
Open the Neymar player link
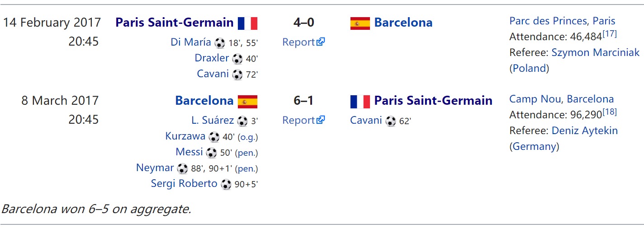[x=155, y=168]
